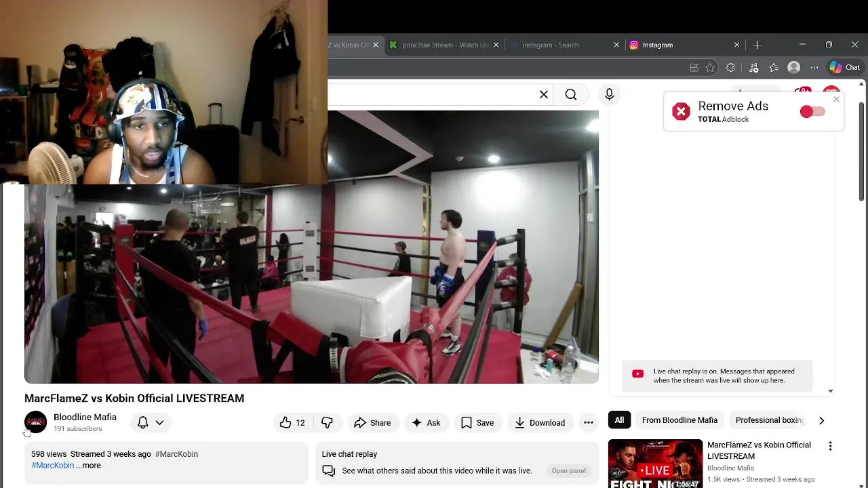This screenshot has height=488, width=868.
Task: Switch to the Instagram browser tab
Action: [678, 45]
